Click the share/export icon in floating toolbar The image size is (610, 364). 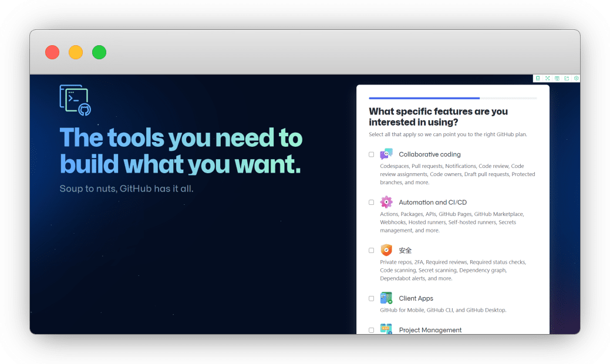(x=567, y=78)
